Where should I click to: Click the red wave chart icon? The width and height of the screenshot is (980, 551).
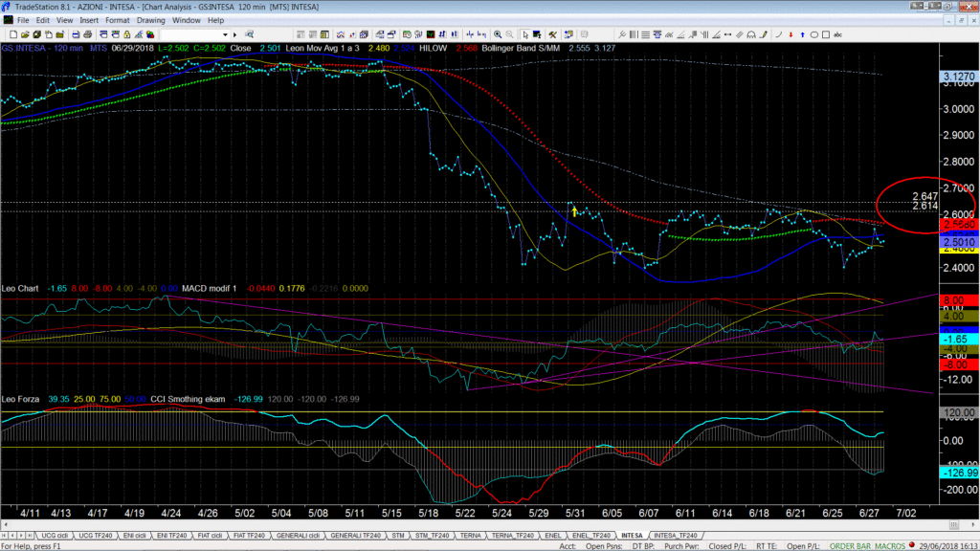340,34
